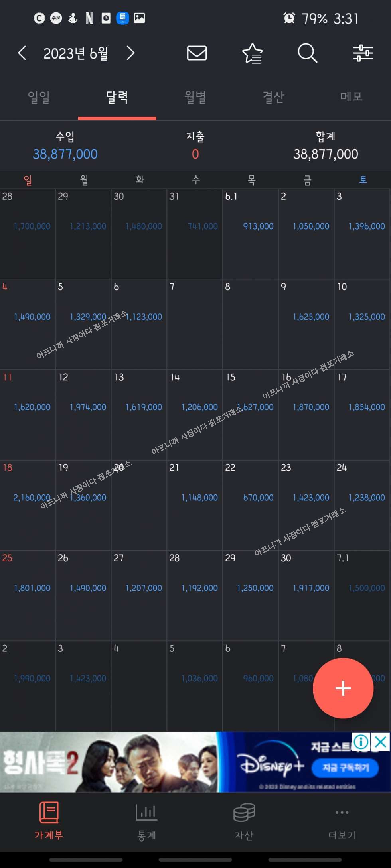Switch to the 일일 daily tab
This screenshot has width=391, height=868.
pyautogui.click(x=39, y=97)
